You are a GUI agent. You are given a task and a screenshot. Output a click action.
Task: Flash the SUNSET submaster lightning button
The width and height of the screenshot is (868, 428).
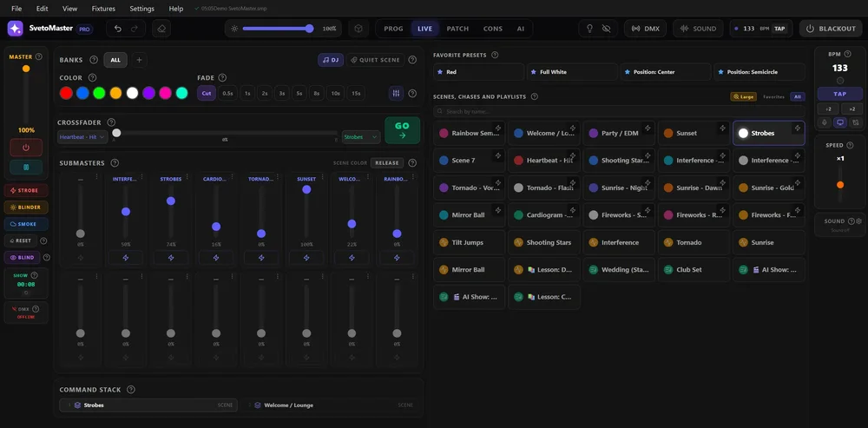(x=306, y=258)
